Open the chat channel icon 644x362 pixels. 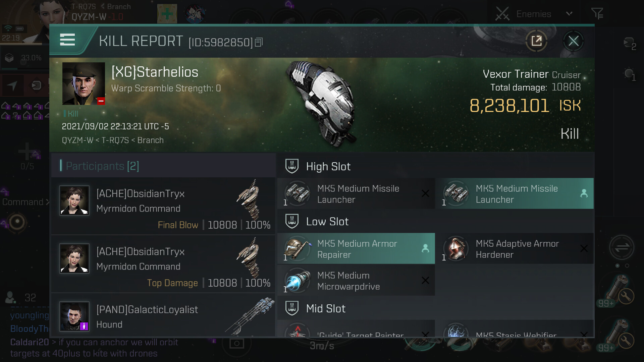point(629,44)
